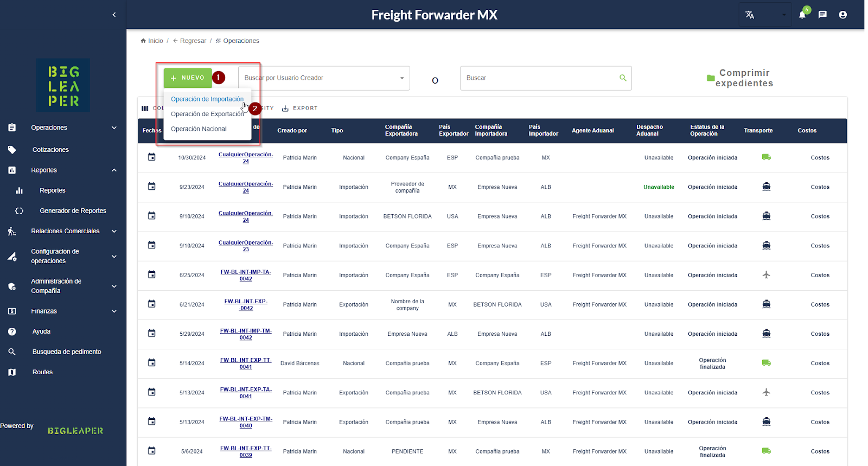This screenshot has width=868, height=466.
Task: Open Cotizaciones in the sidebar
Action: 50,150
